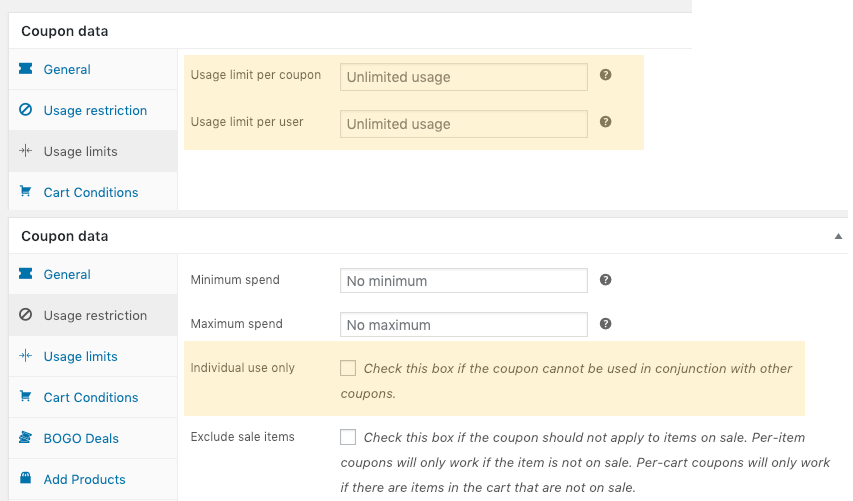
Task: Click the help icon beside Usage limit per coupon
Action: [x=605, y=75]
